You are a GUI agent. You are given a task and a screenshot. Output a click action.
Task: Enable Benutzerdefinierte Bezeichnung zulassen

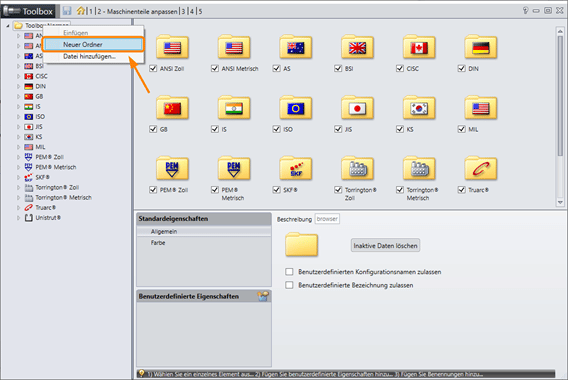[289, 285]
